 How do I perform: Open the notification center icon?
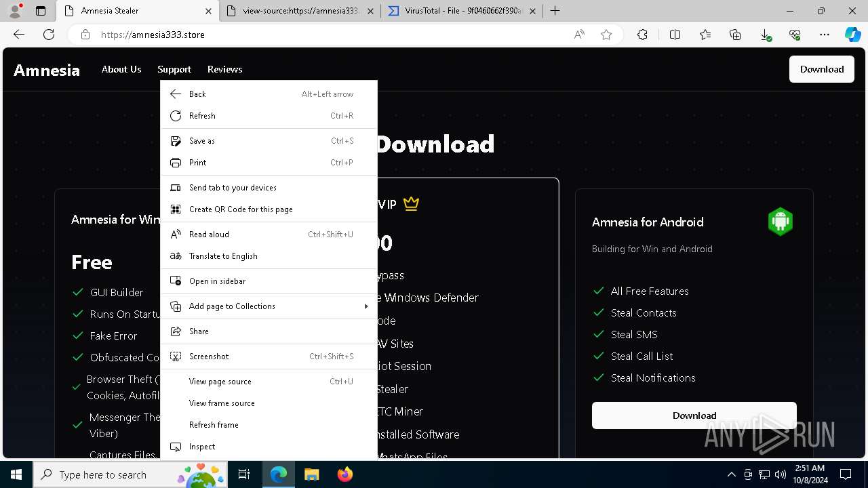coord(846,474)
